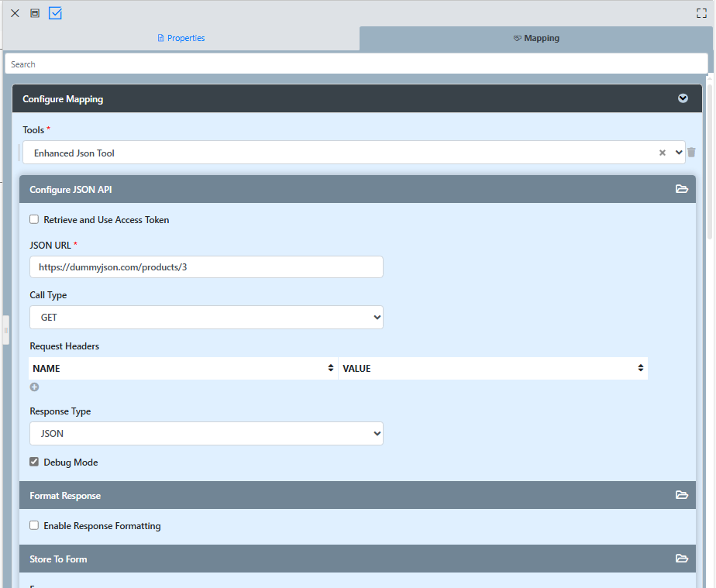Collapse the Configure Mapping section
This screenshot has width=716, height=588.
pyautogui.click(x=683, y=98)
